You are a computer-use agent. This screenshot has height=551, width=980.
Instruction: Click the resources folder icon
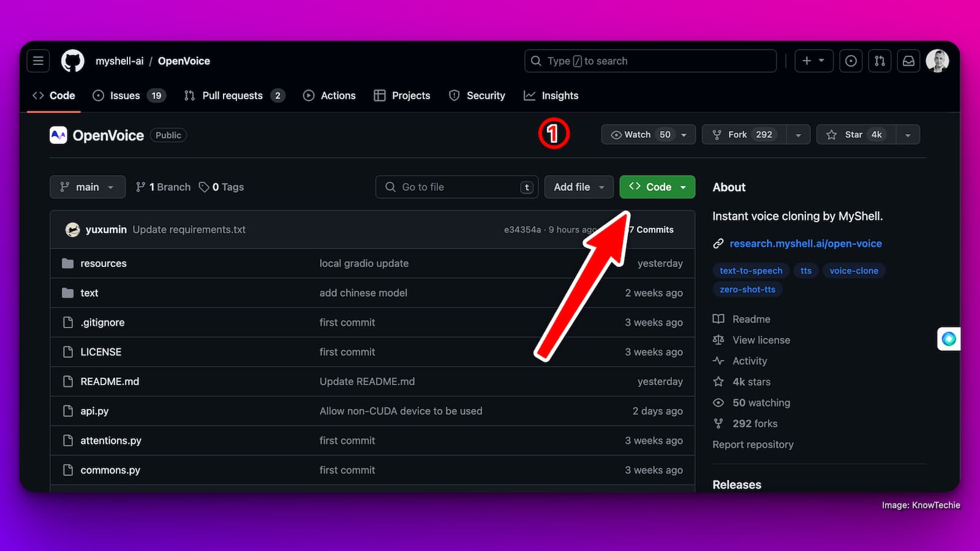(x=68, y=263)
